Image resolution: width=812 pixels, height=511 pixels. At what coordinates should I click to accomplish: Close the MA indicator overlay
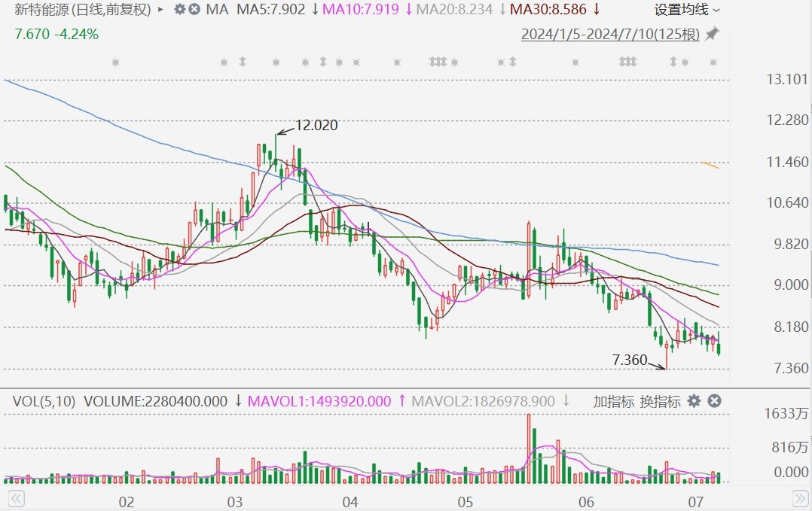click(194, 10)
